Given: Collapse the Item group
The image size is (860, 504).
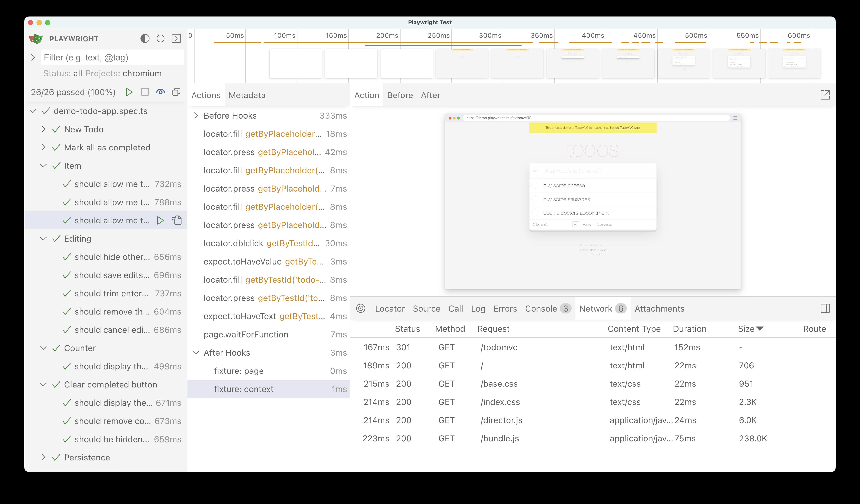Looking at the screenshot, I should (43, 166).
